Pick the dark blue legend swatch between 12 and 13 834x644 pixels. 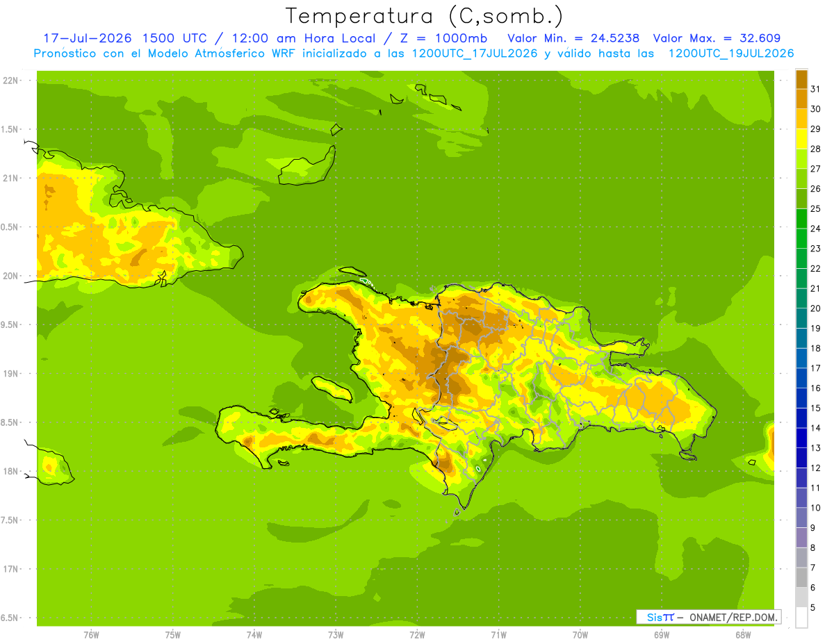click(x=801, y=458)
